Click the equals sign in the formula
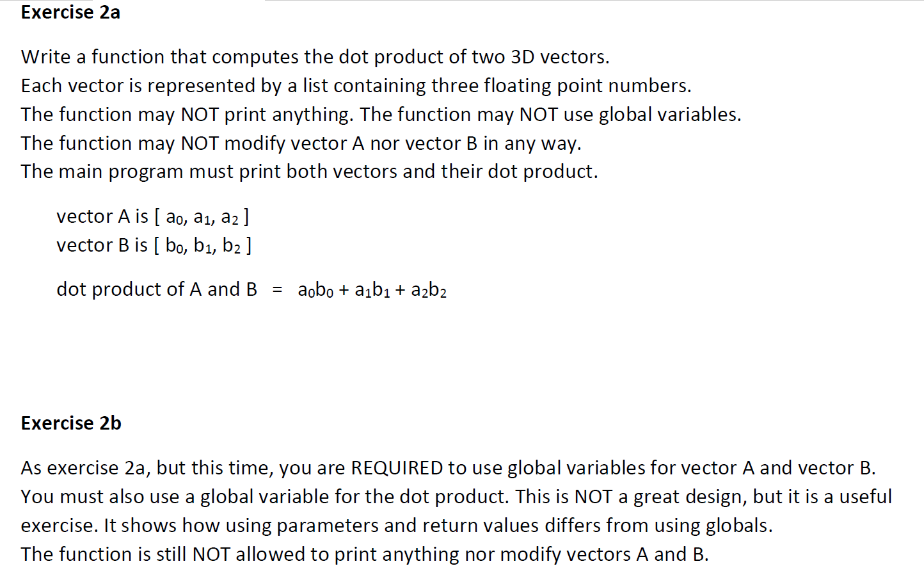Screen dimensions: 924x573 point(277,290)
